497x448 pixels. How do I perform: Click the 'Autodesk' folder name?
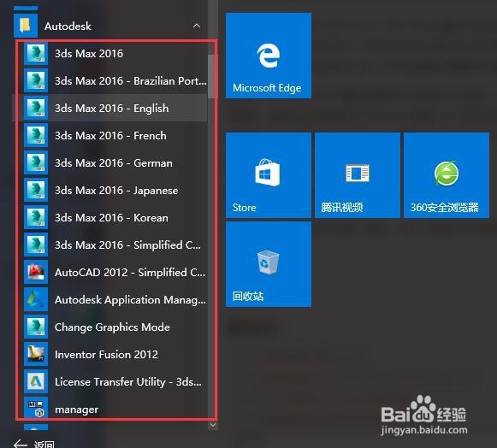[x=68, y=26]
